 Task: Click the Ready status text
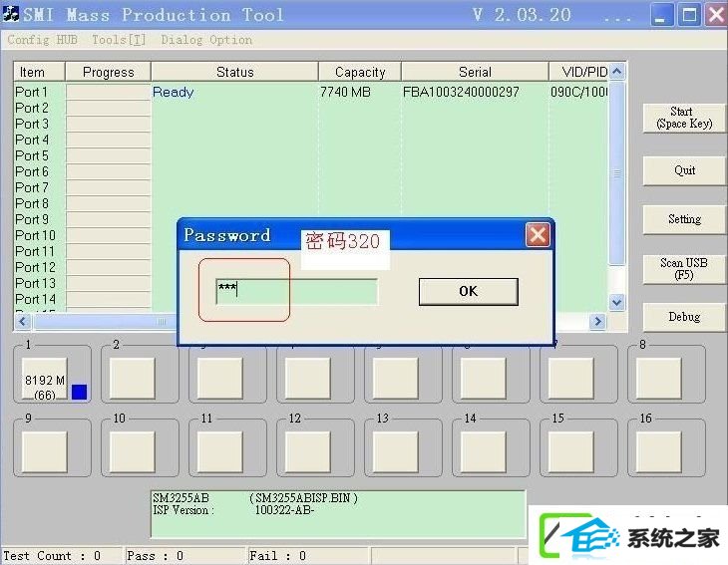174,92
